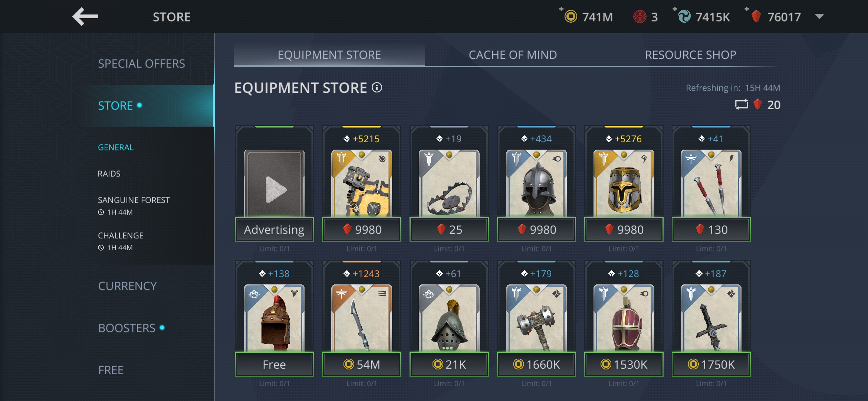The width and height of the screenshot is (868, 401).
Task: Click the raid token icon showing 3
Action: point(640,17)
